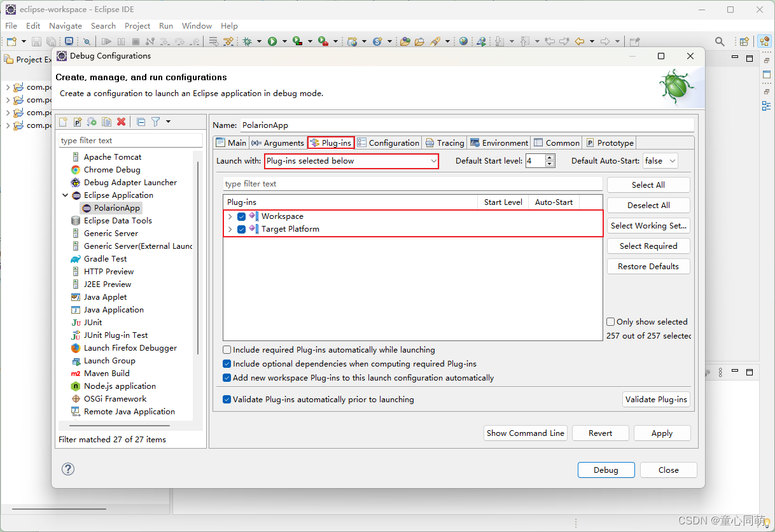The height and width of the screenshot is (532, 775).
Task: Open the Navigate menu
Action: coord(66,25)
